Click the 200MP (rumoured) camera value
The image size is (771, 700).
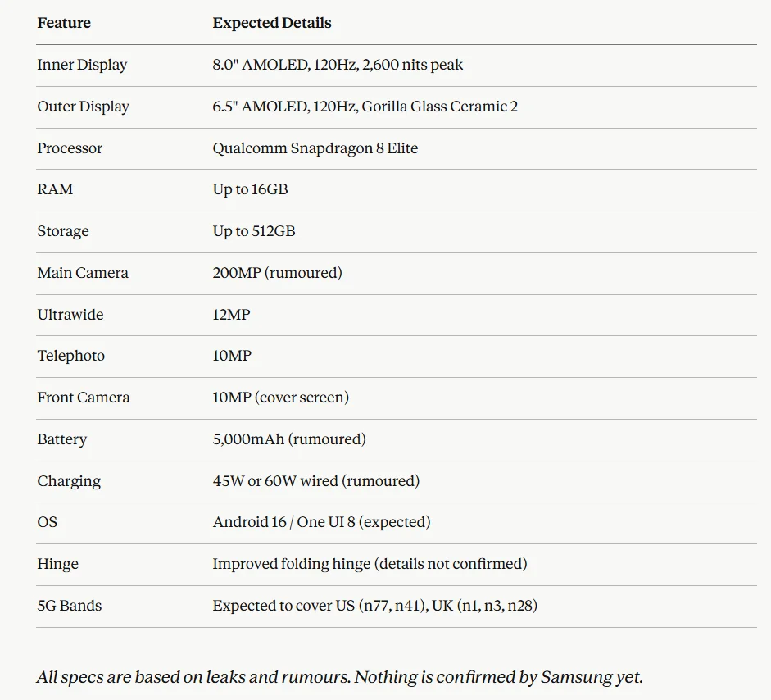click(277, 273)
